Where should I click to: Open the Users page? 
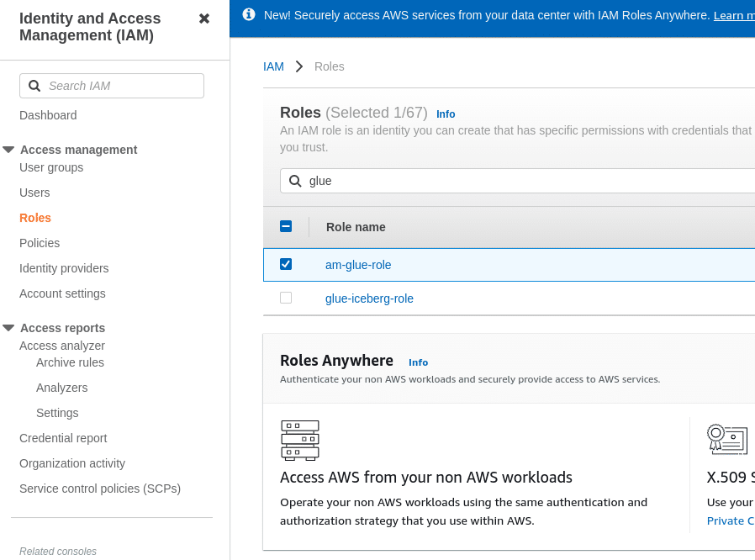34,193
